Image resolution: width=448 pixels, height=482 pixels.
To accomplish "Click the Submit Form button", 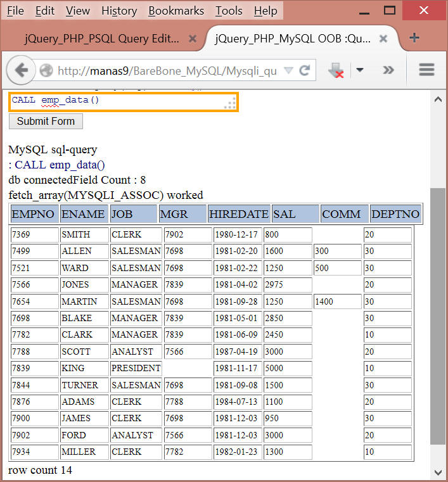I will coord(46,121).
